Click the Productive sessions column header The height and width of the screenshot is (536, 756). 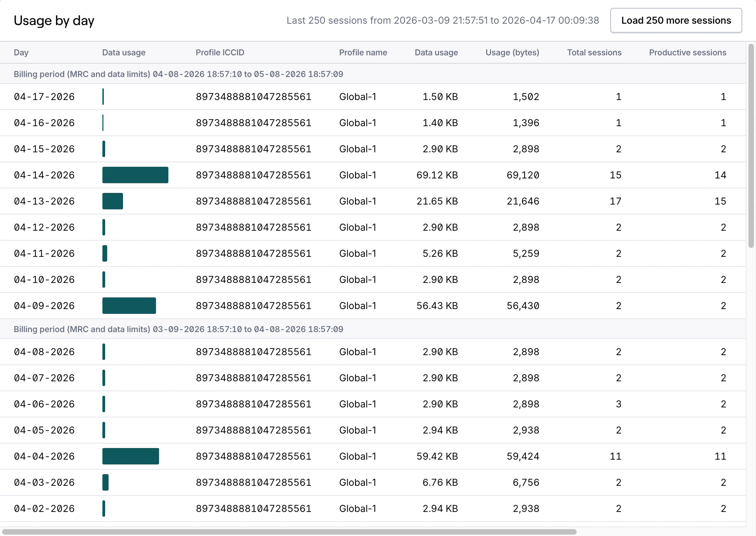[688, 52]
